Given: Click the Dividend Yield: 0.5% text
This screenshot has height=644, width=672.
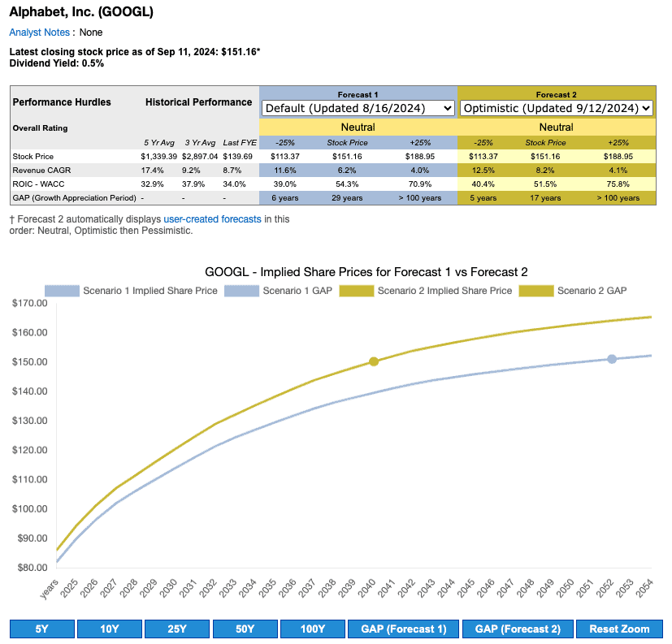Looking at the screenshot, I should click(x=57, y=63).
